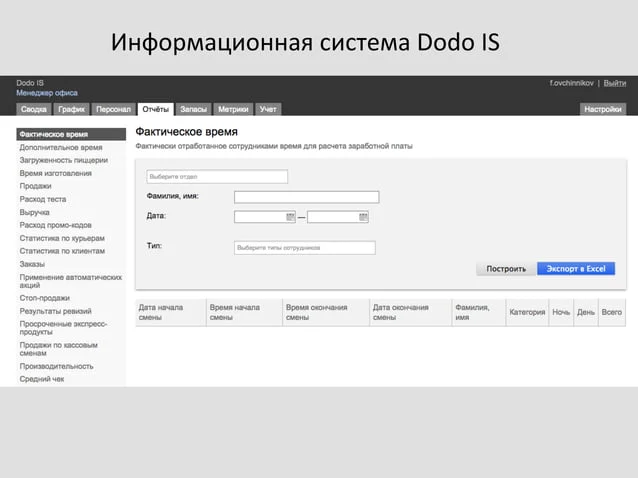Focus the Фамилия, имя input field
The width and height of the screenshot is (638, 478).
(x=306, y=197)
